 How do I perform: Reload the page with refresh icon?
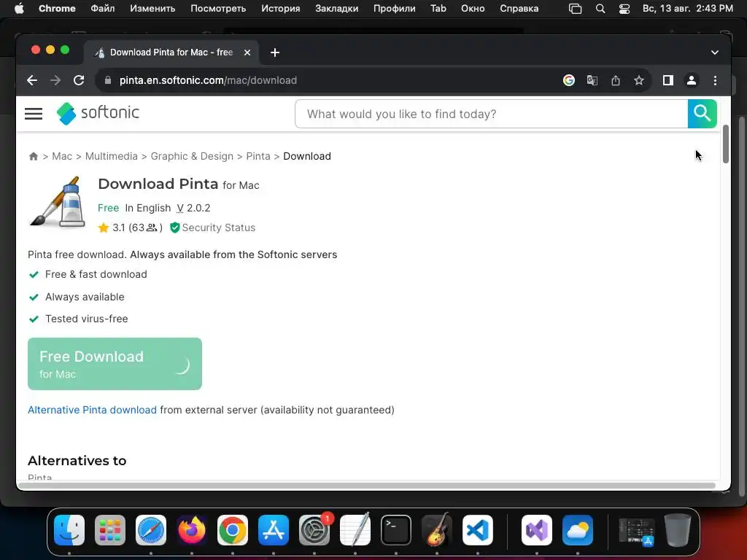pyautogui.click(x=79, y=80)
